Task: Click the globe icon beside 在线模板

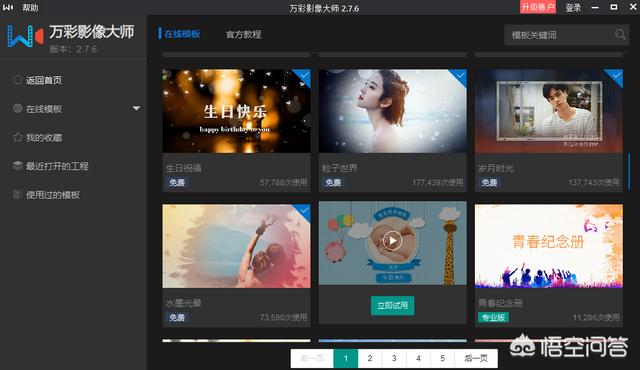Action: (18, 109)
